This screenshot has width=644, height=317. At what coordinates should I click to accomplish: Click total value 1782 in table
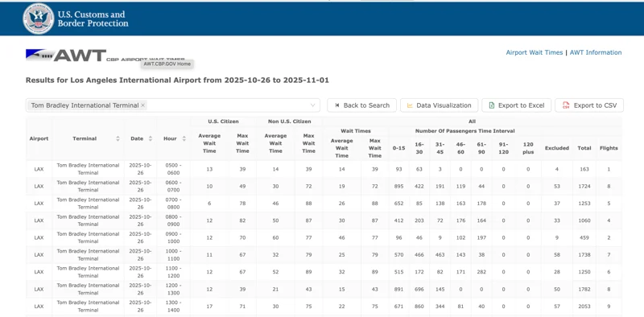tap(584, 289)
